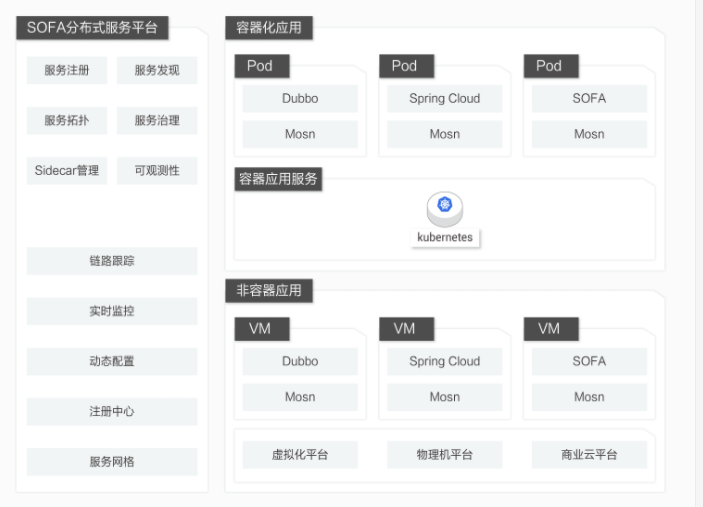The image size is (703, 507).
Task: Select the 容器应用服务 label
Action: 278,179
